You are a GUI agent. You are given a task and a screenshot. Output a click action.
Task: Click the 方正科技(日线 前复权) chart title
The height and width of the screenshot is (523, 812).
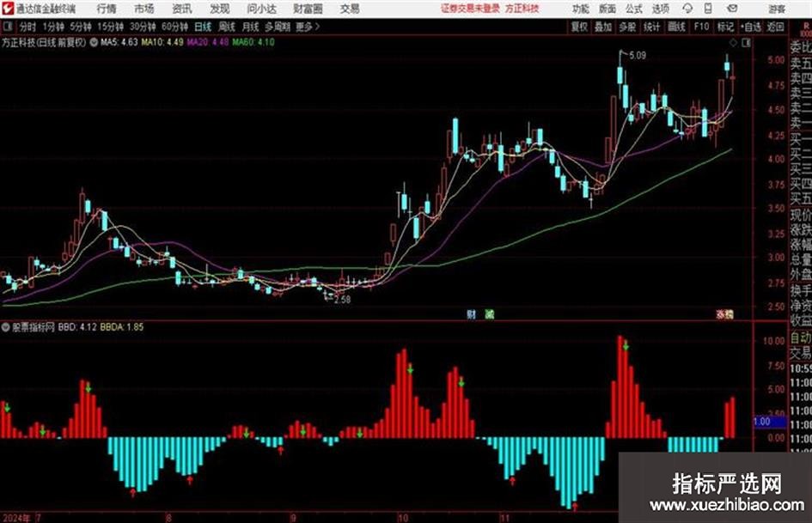point(44,42)
